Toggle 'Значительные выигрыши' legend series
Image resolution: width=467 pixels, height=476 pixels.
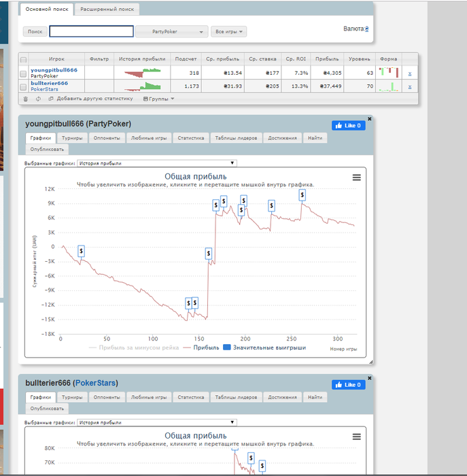pos(264,347)
